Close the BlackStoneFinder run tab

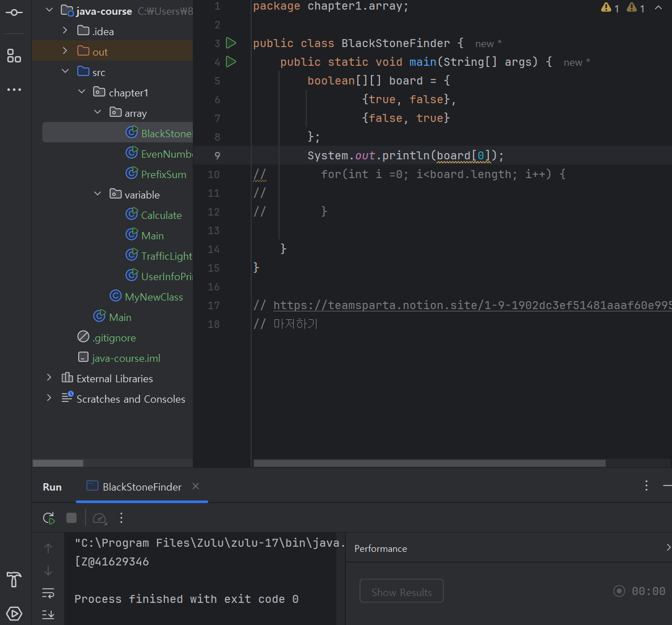196,486
